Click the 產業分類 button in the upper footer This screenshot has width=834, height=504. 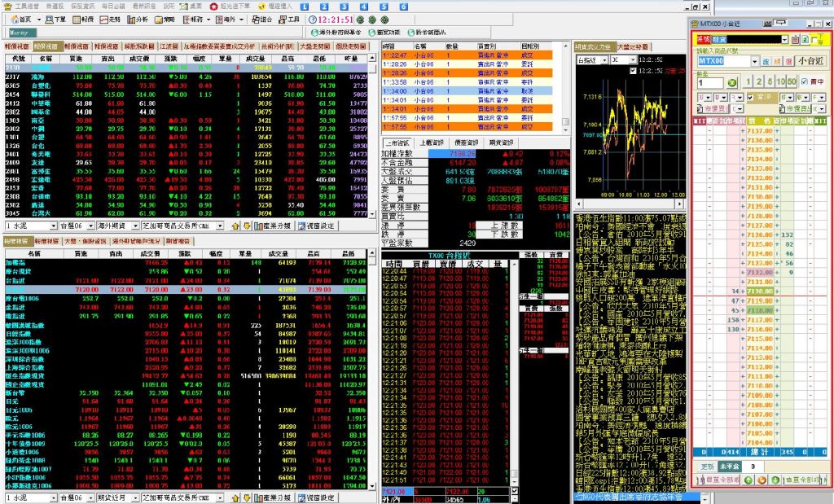point(272,226)
